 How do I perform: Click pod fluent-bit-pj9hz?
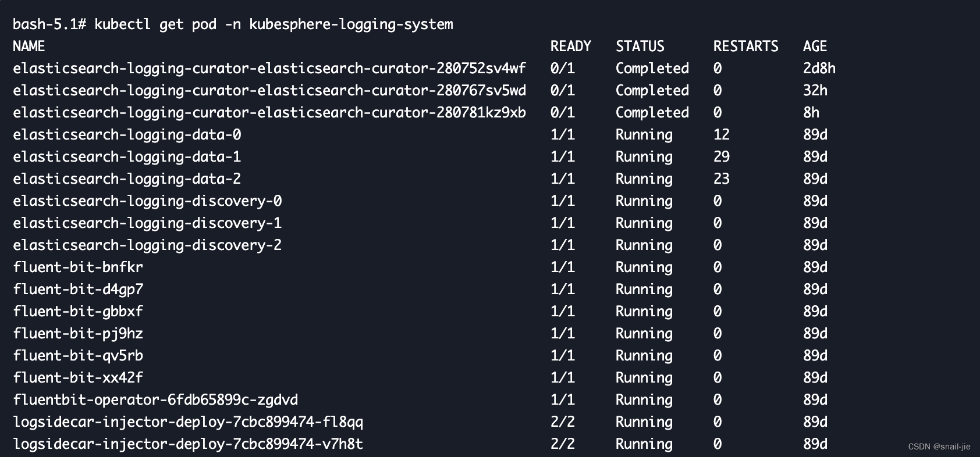pos(78,334)
